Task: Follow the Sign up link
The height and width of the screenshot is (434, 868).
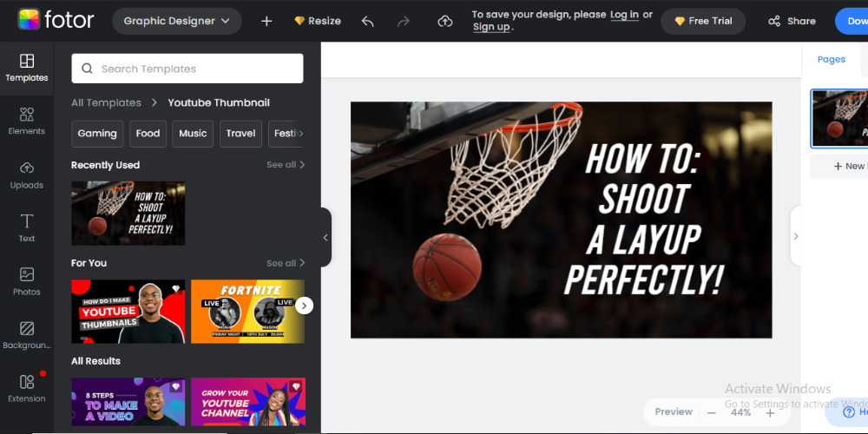Action: pos(491,27)
